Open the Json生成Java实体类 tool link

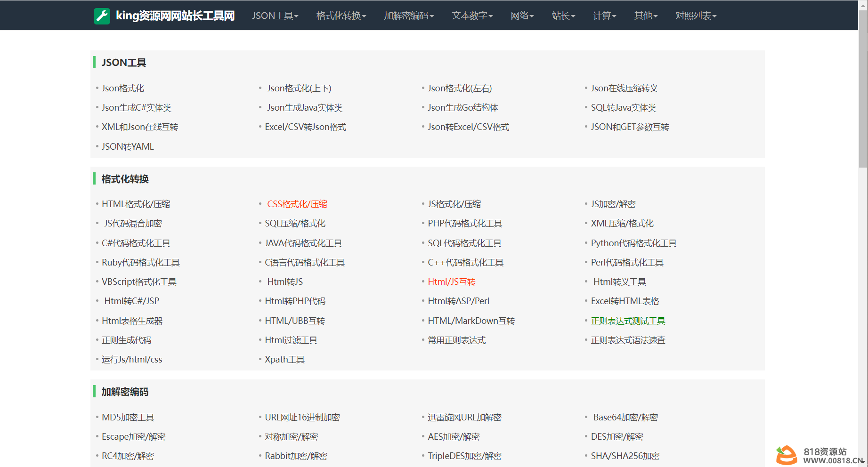305,108
